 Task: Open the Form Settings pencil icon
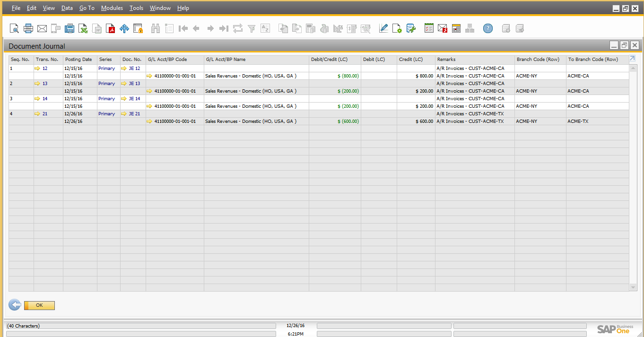(x=383, y=29)
